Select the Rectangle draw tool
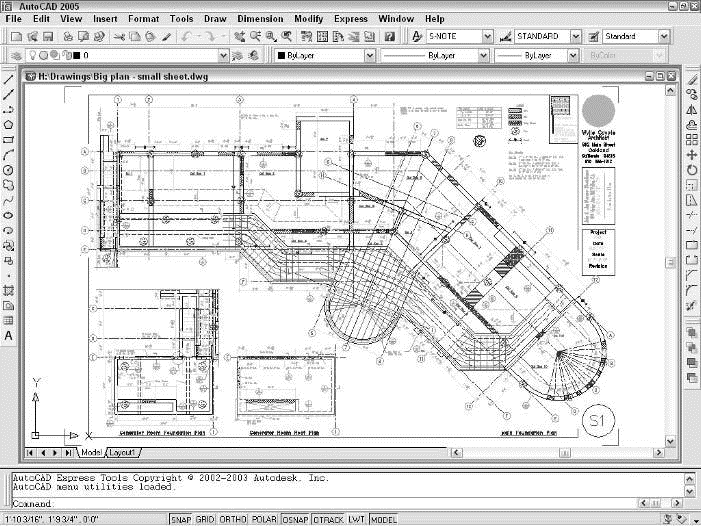Viewport: 701px width, 526px height. [x=9, y=139]
